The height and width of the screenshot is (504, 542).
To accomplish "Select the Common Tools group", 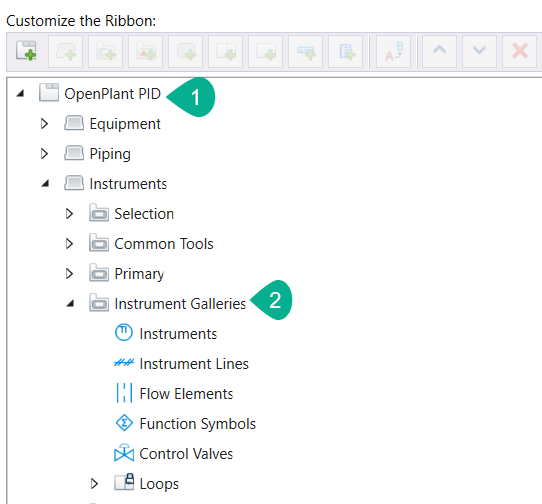I will pos(164,244).
